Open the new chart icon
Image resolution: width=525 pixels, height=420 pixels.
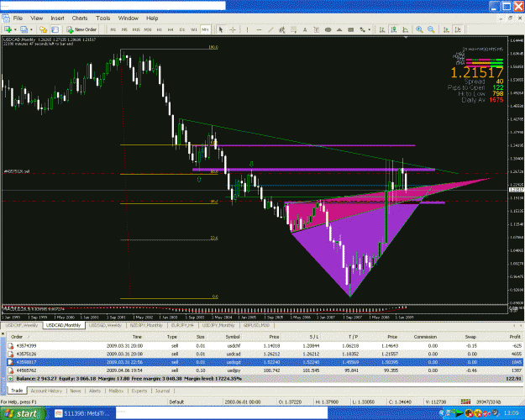(x=8, y=29)
